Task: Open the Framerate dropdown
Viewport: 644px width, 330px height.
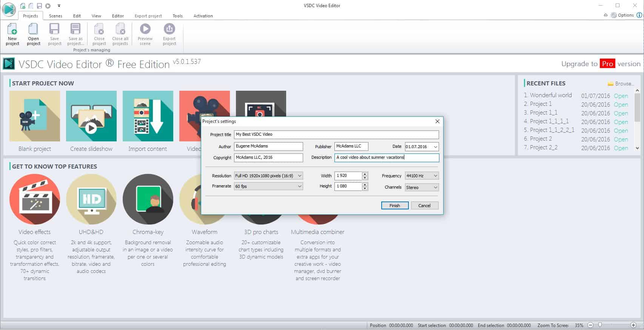Action: click(299, 186)
